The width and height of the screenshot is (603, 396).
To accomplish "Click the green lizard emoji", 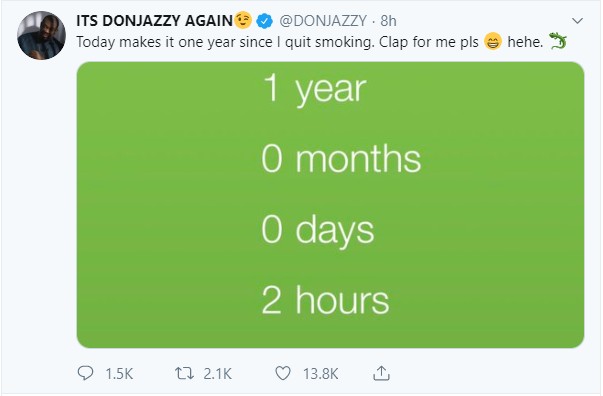I will coord(558,41).
